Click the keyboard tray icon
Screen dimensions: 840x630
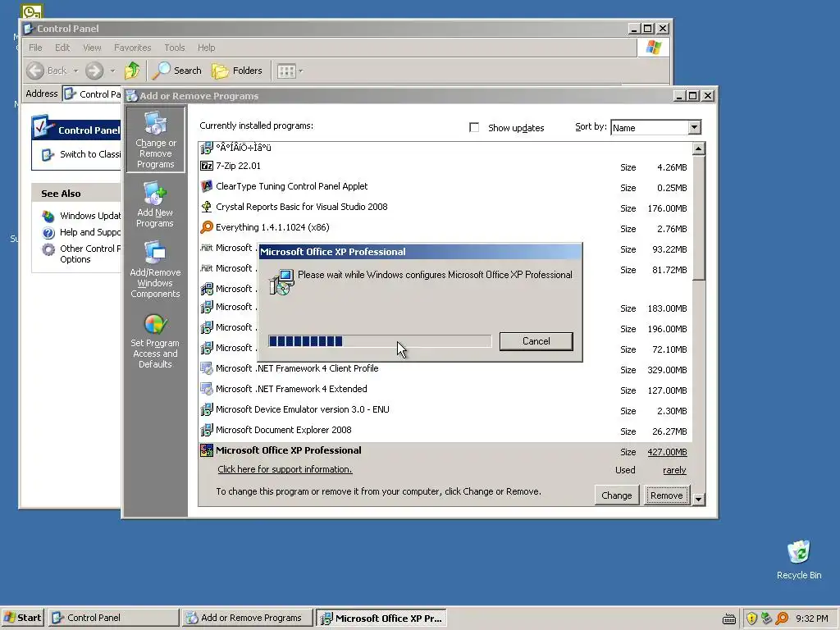(x=728, y=619)
